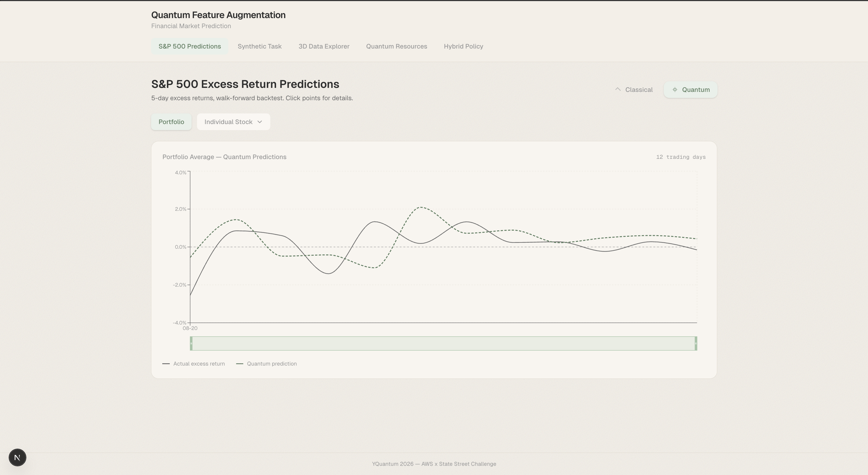Click the Next.js dev tools icon
Screen dimensions: 868x475
point(17,457)
